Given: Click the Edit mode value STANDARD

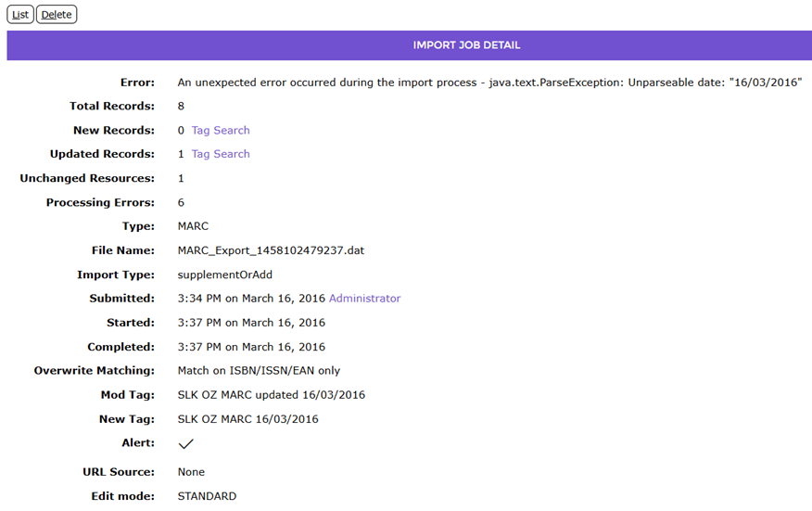Looking at the screenshot, I should [207, 496].
